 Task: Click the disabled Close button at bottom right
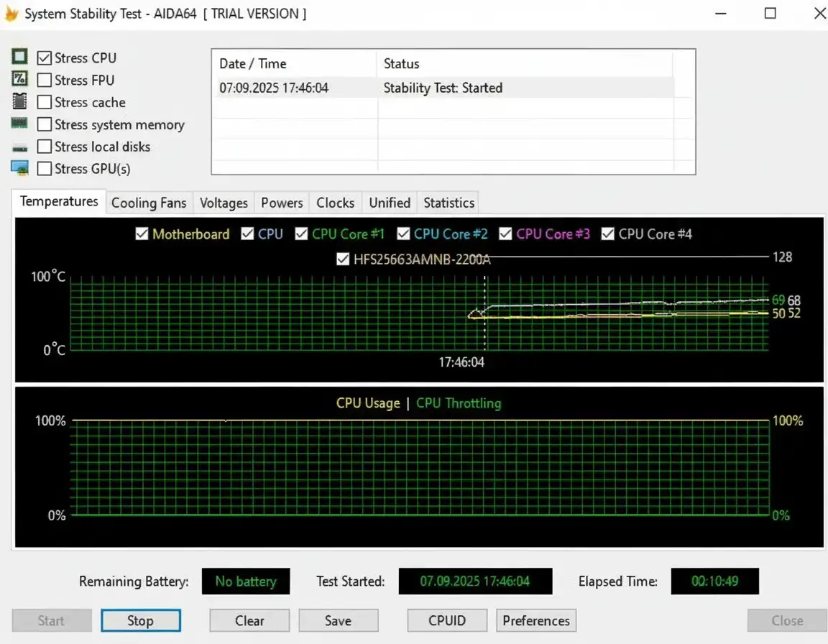click(787, 620)
